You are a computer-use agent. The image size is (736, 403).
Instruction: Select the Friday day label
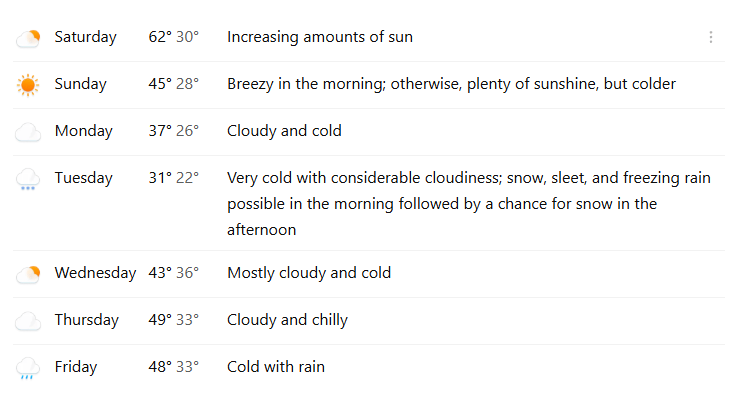76,367
